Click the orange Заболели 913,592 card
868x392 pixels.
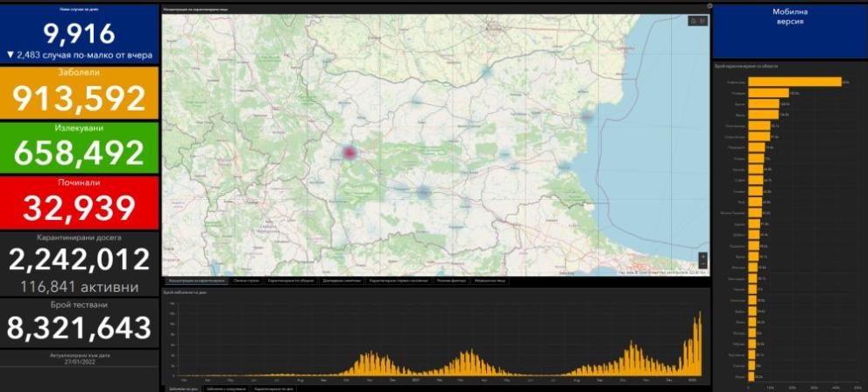[x=80, y=92]
